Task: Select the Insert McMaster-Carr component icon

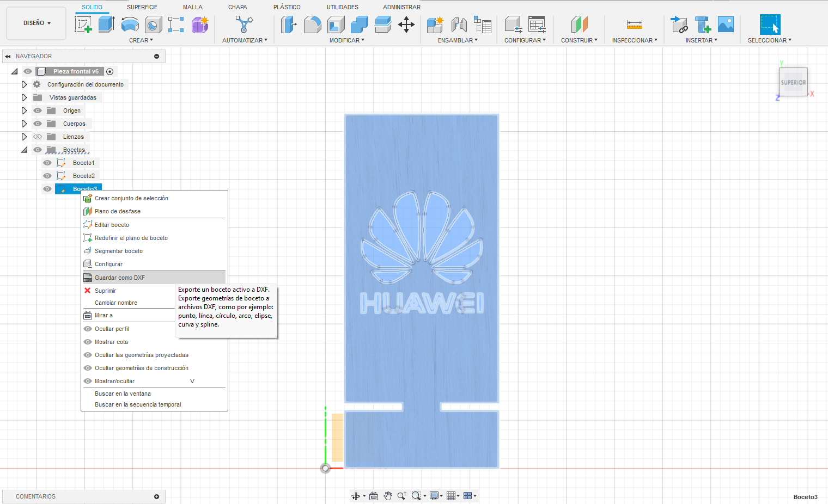Action: 703,24
